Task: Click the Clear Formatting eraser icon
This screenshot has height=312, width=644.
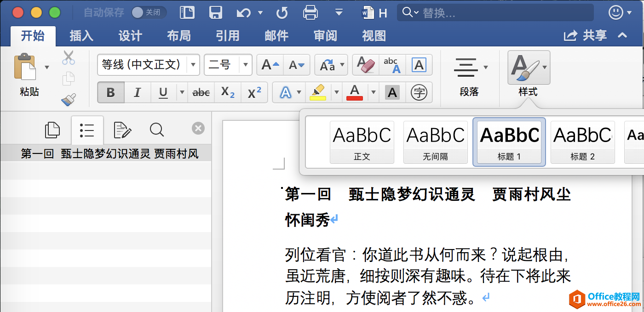Action: [366, 65]
